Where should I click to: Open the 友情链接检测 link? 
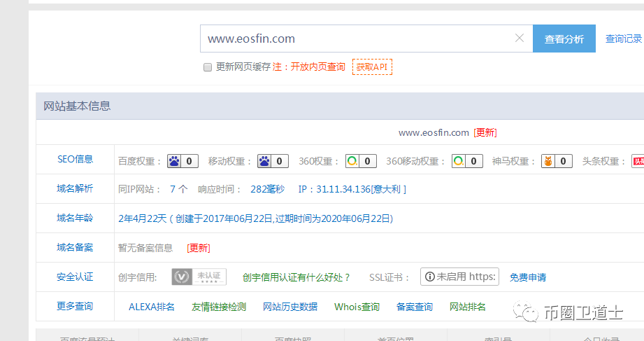[218, 307]
